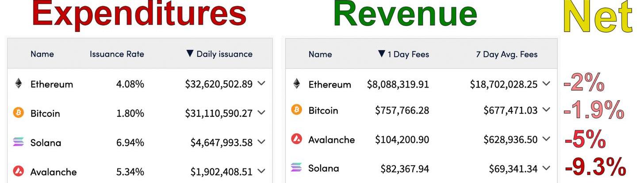
Task: Sort by 7 Day Avg. Fees header
Action: (506, 54)
